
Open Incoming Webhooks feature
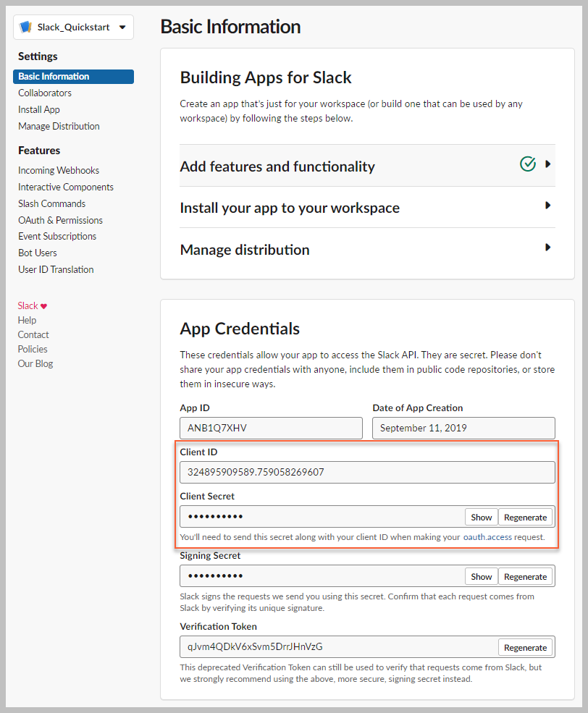pyautogui.click(x=58, y=170)
